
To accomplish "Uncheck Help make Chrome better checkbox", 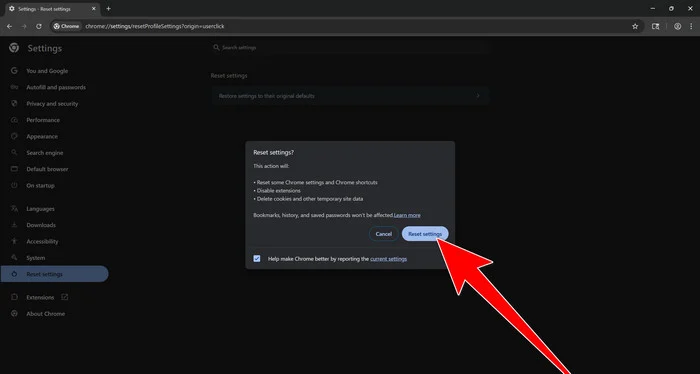I will tap(257, 258).
